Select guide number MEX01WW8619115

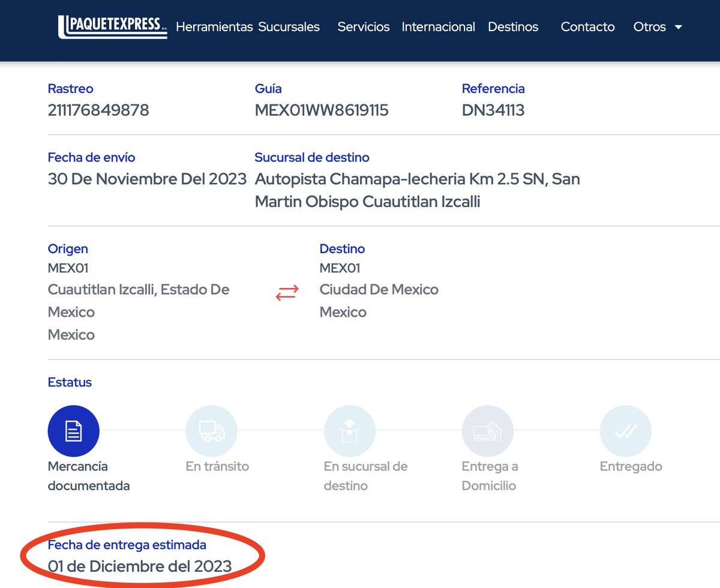322,110
